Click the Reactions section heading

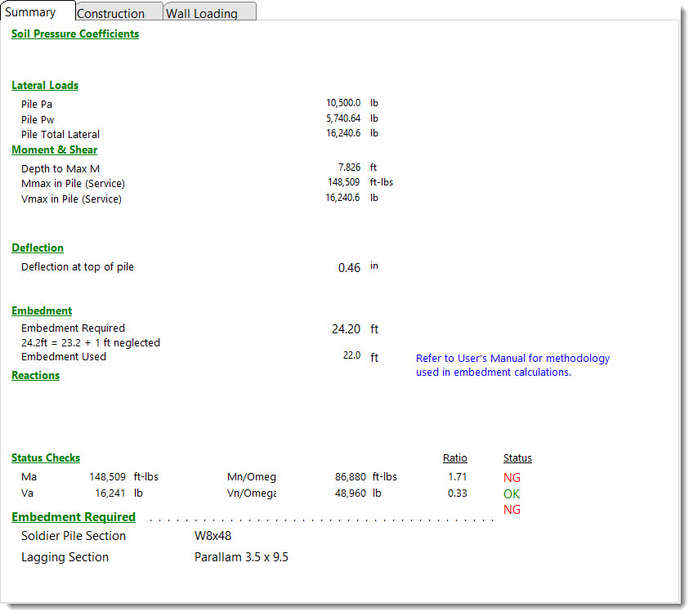[35, 376]
